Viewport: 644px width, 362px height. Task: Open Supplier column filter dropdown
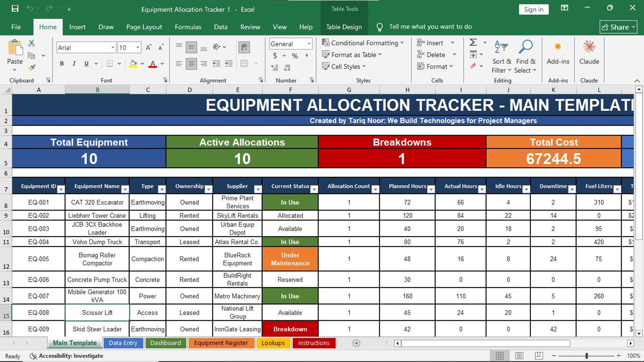click(x=258, y=189)
